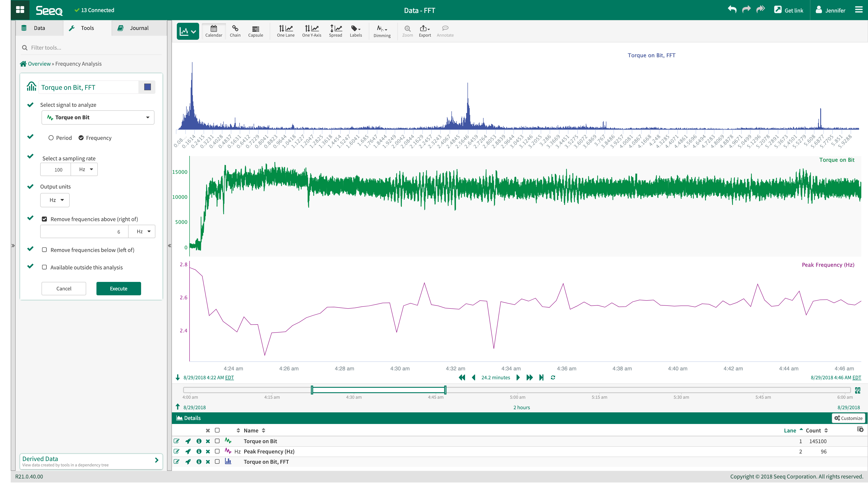868x495 pixels.
Task: Switch to Capsule time view
Action: [x=255, y=31]
